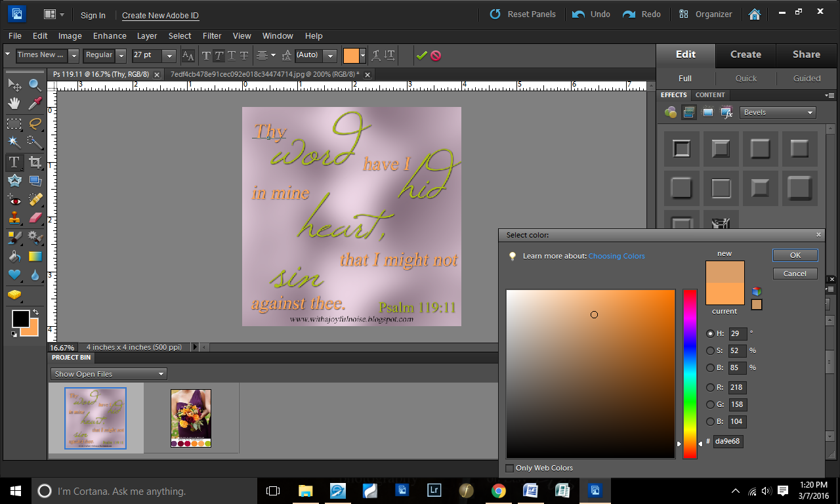
Task: Switch to the Create tab
Action: [745, 54]
